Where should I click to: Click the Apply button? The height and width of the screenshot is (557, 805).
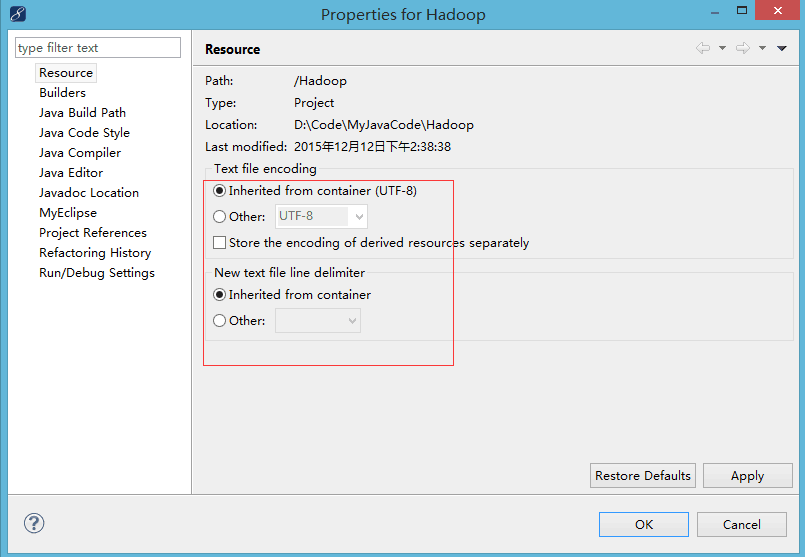[748, 475]
